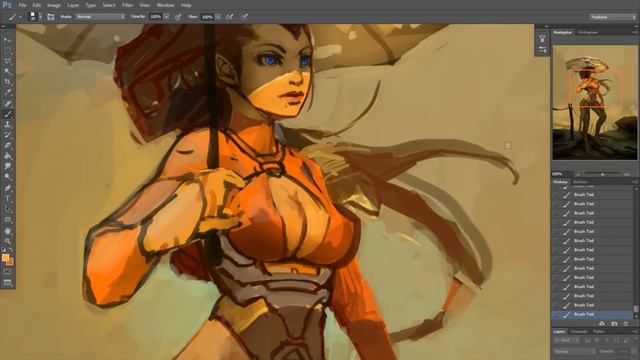Open the Flow slider arrow

point(218,17)
